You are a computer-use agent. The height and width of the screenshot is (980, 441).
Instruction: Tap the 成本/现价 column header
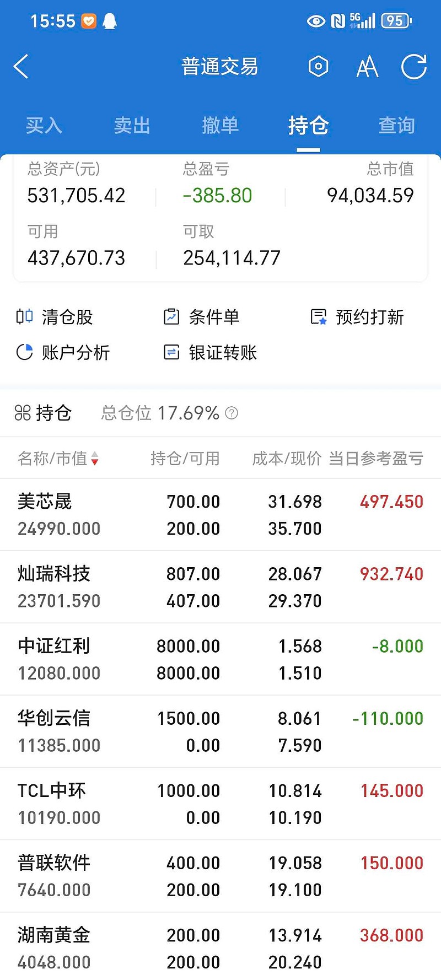click(287, 458)
